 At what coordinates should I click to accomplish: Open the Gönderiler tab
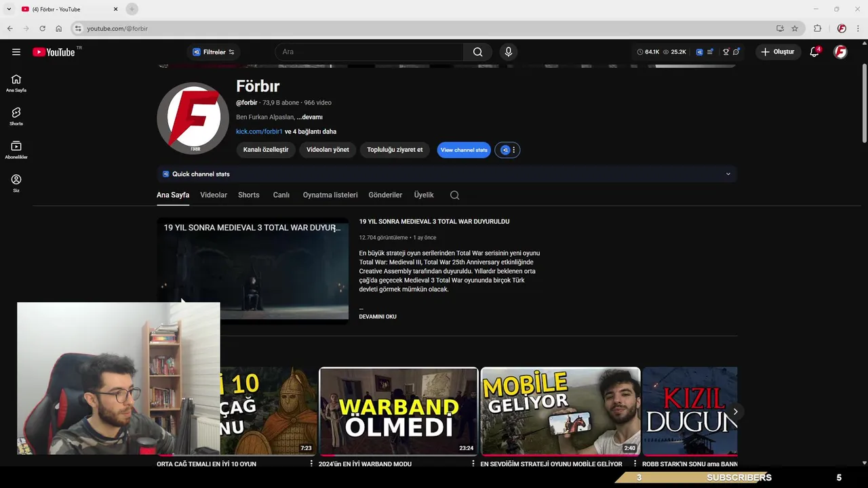point(385,195)
